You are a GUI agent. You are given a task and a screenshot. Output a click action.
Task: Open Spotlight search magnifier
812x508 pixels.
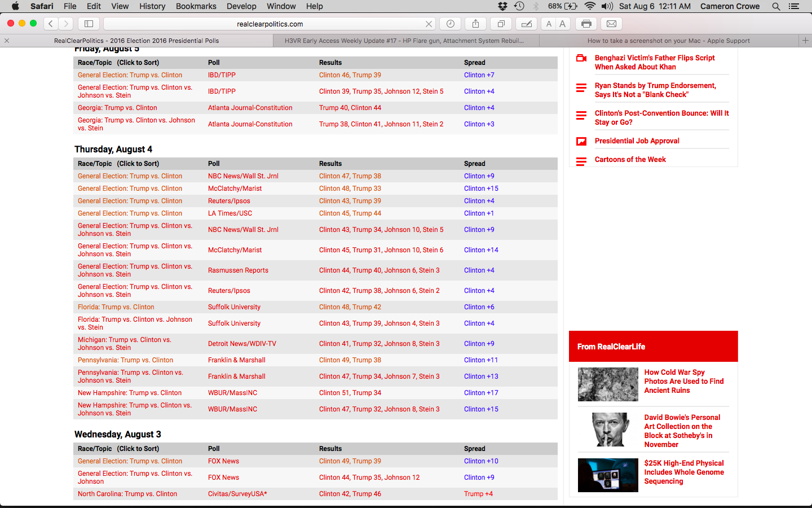pyautogui.click(x=776, y=6)
